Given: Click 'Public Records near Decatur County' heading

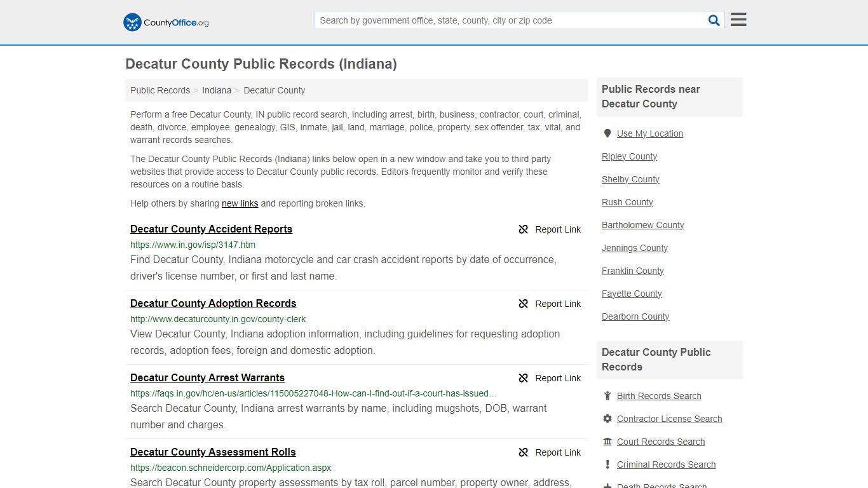Looking at the screenshot, I should (651, 97).
